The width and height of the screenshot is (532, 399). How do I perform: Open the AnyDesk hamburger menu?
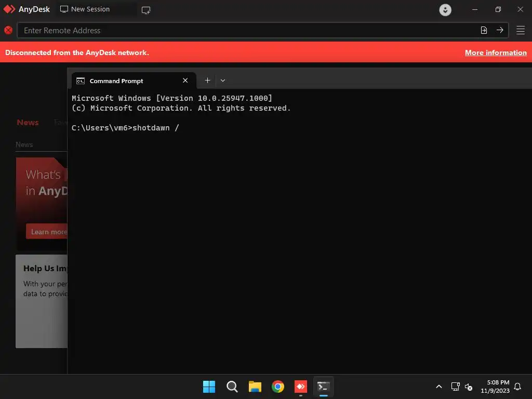pos(521,30)
